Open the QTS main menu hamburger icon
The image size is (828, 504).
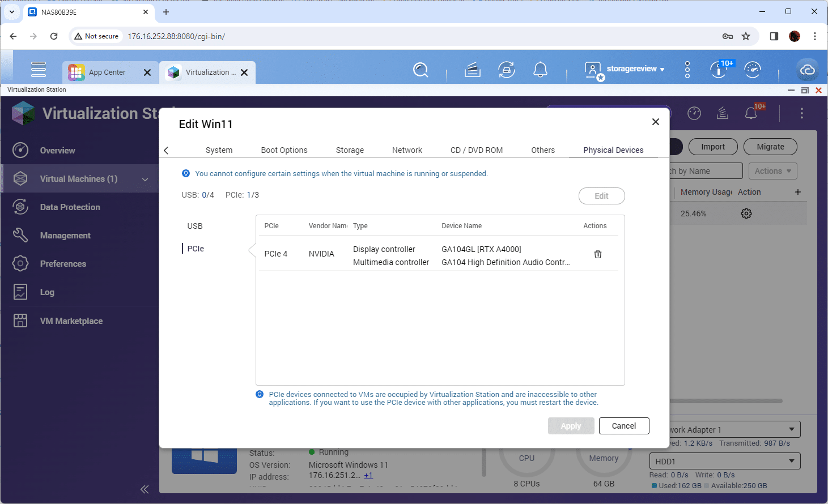tap(39, 69)
